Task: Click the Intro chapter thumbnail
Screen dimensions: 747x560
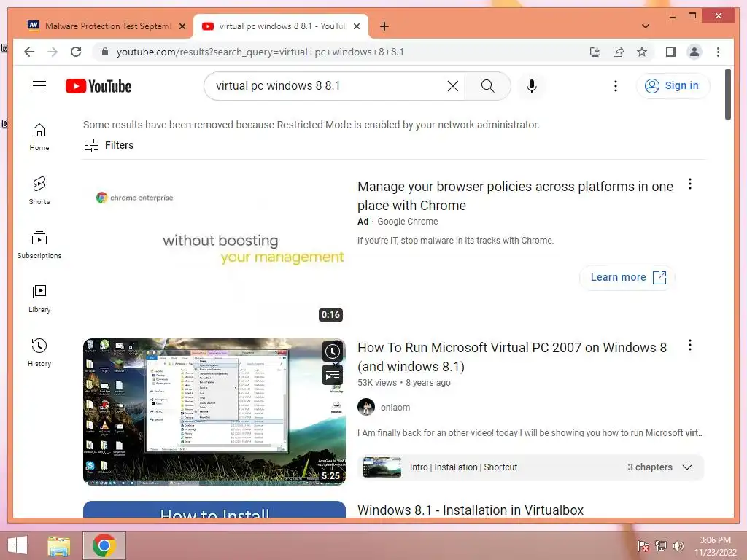Action: [x=382, y=467]
